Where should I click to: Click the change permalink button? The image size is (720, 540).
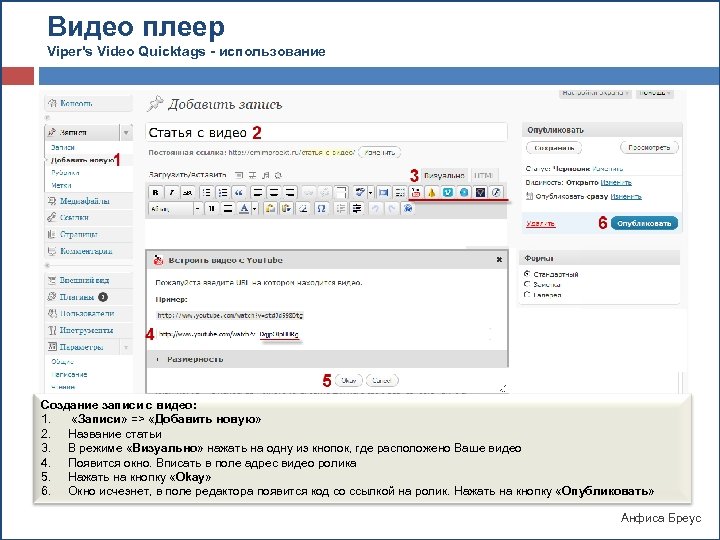pos(380,152)
